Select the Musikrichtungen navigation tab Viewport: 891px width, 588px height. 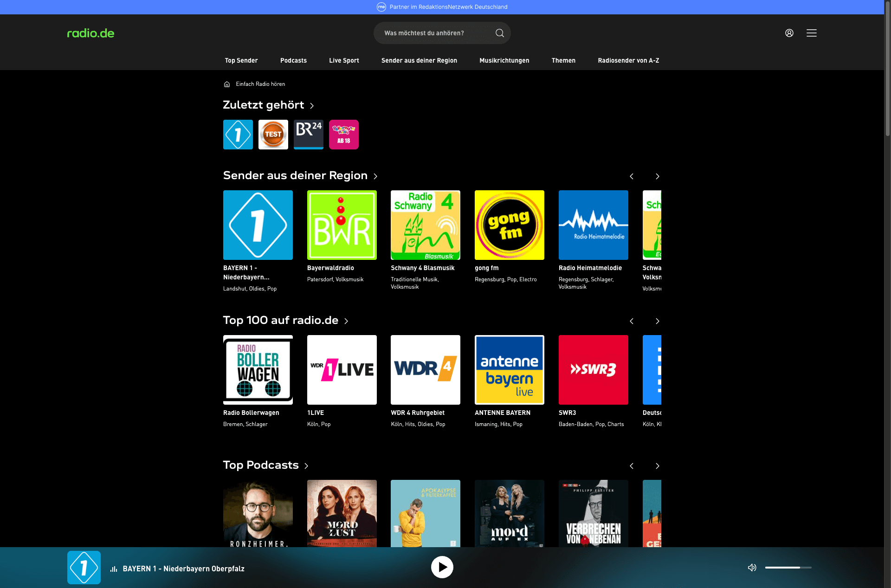point(504,60)
